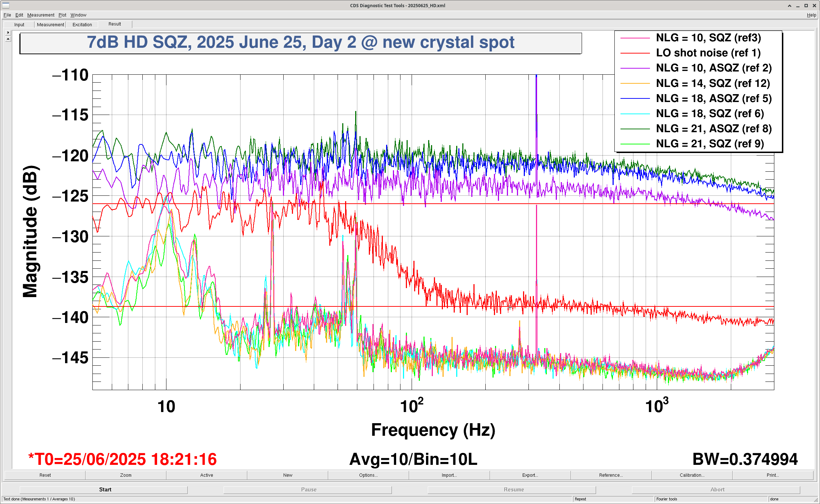Click legend entry NLG = 18, ASQZ (ref 5)
820x504 pixels.
[x=714, y=98]
